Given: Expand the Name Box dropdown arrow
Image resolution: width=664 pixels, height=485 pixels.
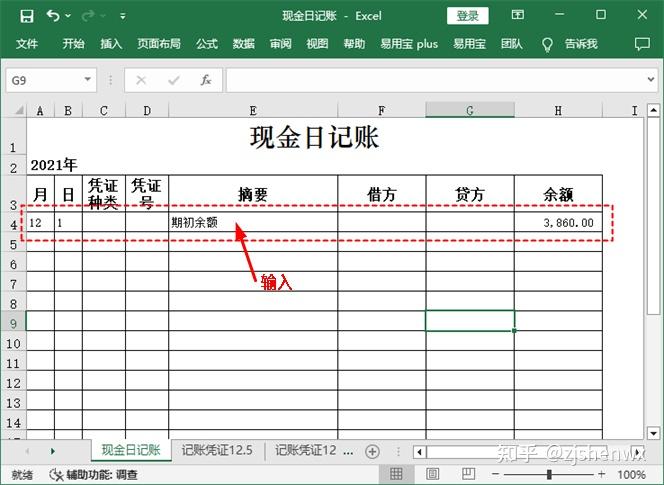Looking at the screenshot, I should pyautogui.click(x=88, y=80).
